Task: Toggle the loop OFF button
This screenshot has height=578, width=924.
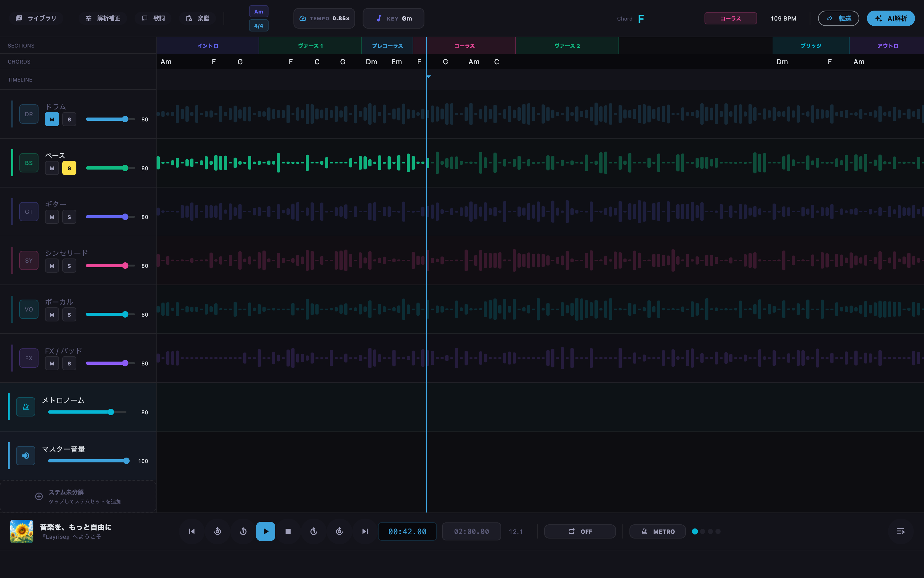Action: click(x=580, y=531)
